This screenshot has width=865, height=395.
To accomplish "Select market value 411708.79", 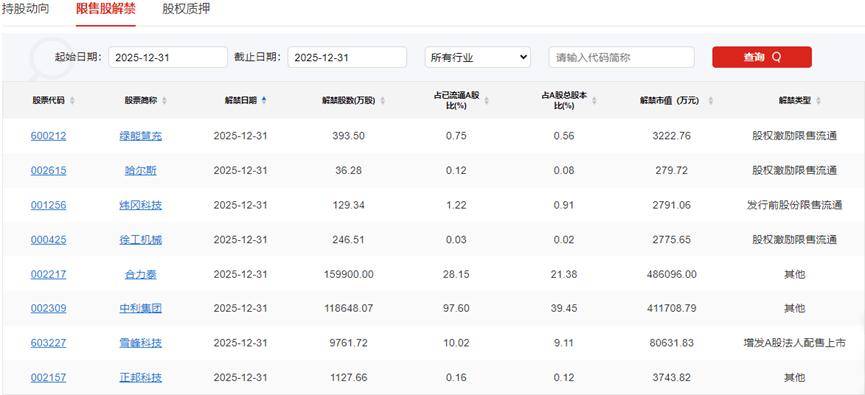I will pos(671,308).
